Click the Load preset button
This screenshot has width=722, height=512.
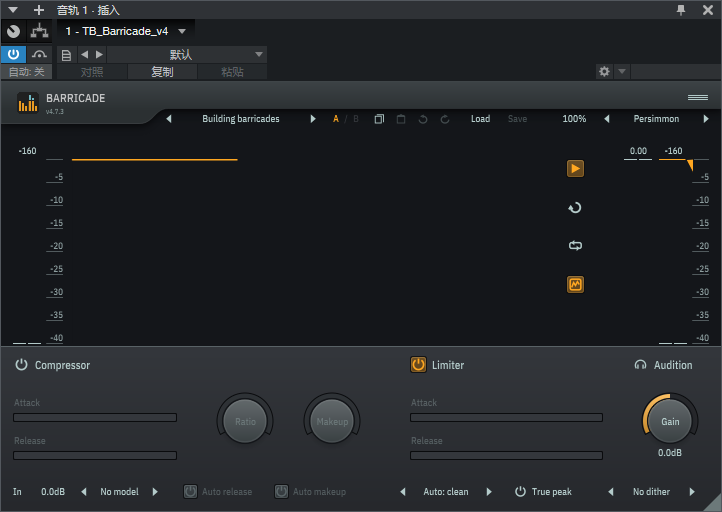tap(480, 119)
